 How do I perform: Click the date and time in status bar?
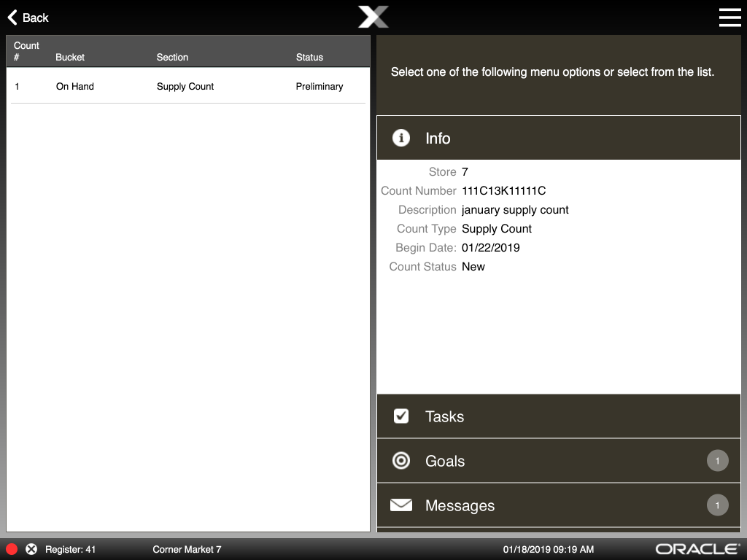point(549,550)
